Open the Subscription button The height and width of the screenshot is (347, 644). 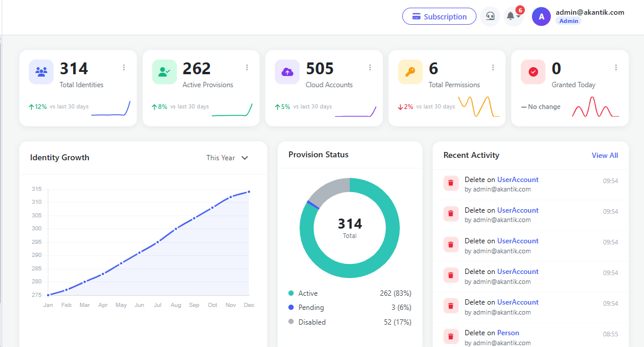[439, 16]
